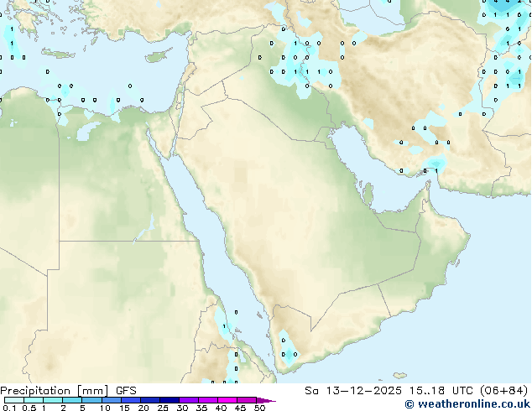
Task: Click the 20 to 25 mm legend swatch
Action: [149, 400]
